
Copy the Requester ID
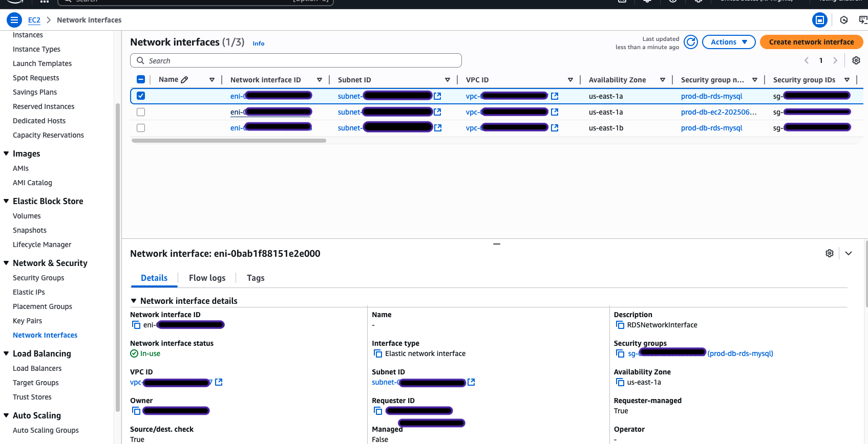pyautogui.click(x=378, y=411)
